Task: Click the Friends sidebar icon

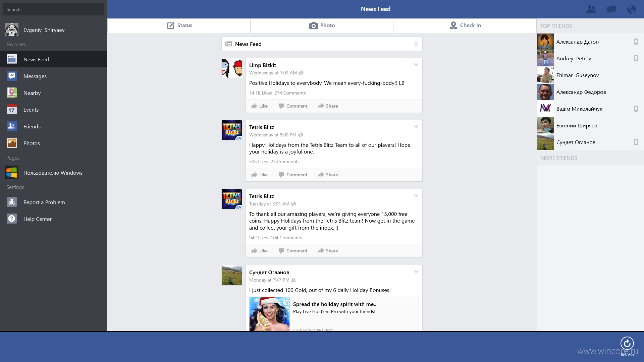Action: [12, 126]
